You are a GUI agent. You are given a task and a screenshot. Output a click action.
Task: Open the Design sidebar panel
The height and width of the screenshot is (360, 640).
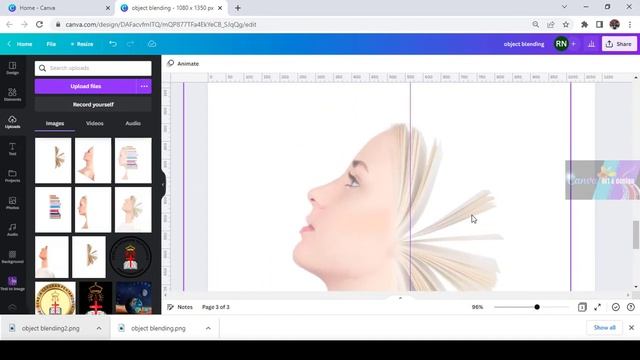12,68
